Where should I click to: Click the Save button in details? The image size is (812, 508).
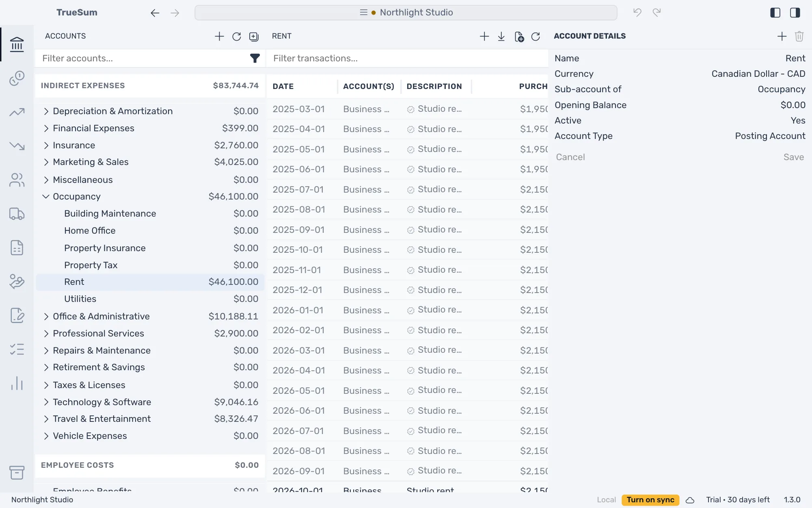[793, 157]
